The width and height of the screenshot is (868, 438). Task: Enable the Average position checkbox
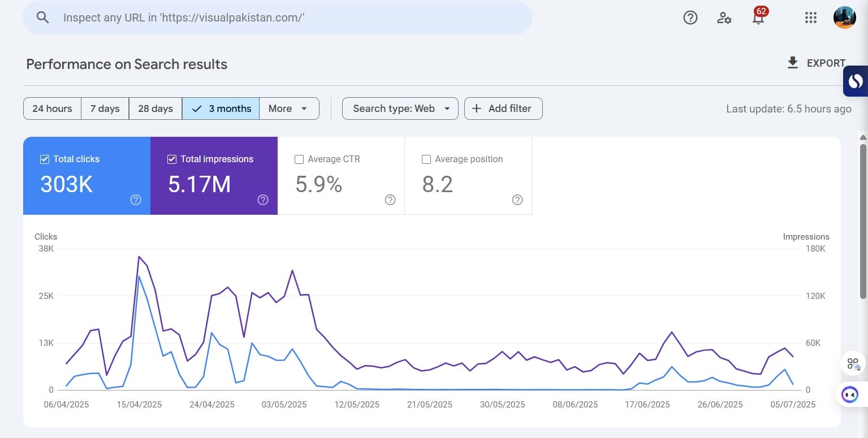pyautogui.click(x=426, y=159)
